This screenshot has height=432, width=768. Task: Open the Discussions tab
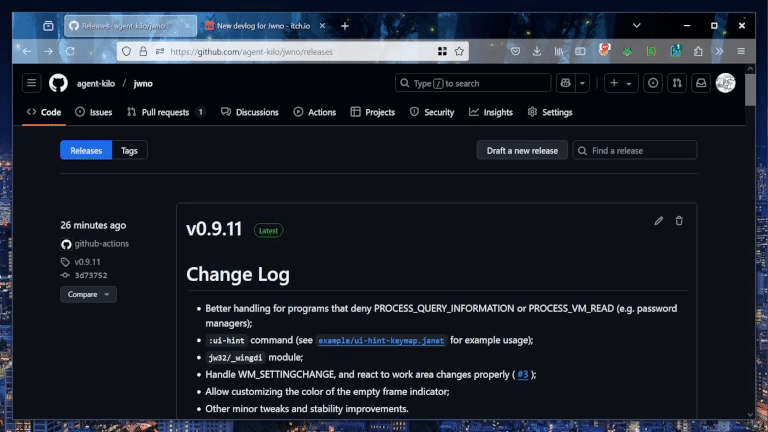pyautogui.click(x=250, y=112)
